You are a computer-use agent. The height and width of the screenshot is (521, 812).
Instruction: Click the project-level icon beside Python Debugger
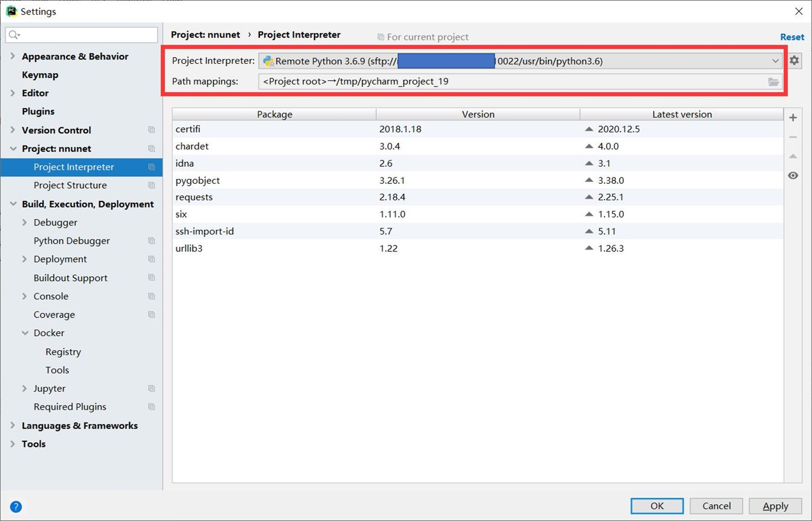point(151,241)
